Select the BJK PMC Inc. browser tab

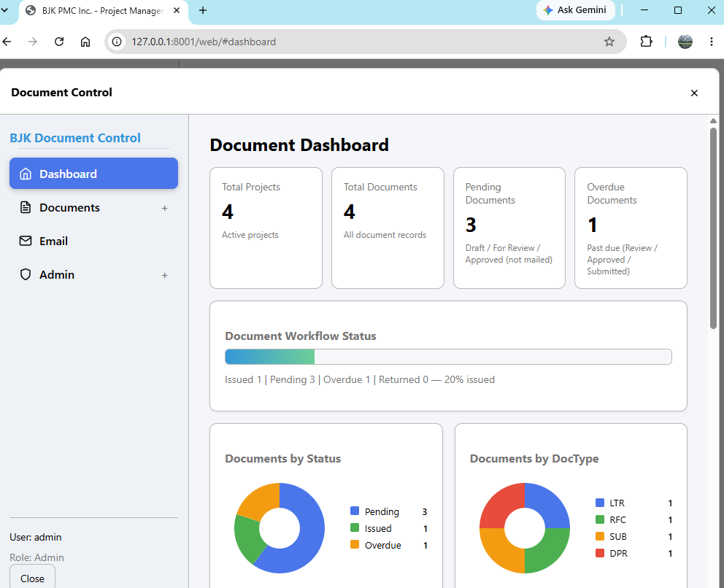104,11
